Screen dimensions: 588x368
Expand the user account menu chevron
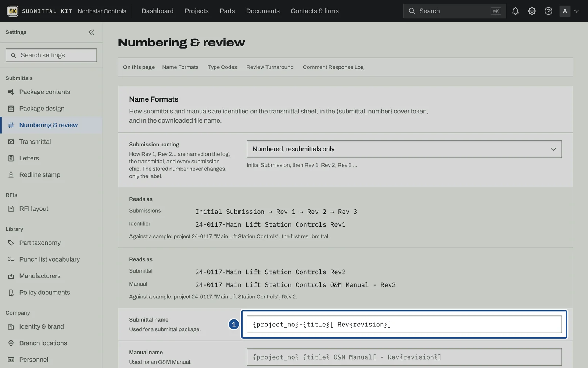tap(576, 11)
